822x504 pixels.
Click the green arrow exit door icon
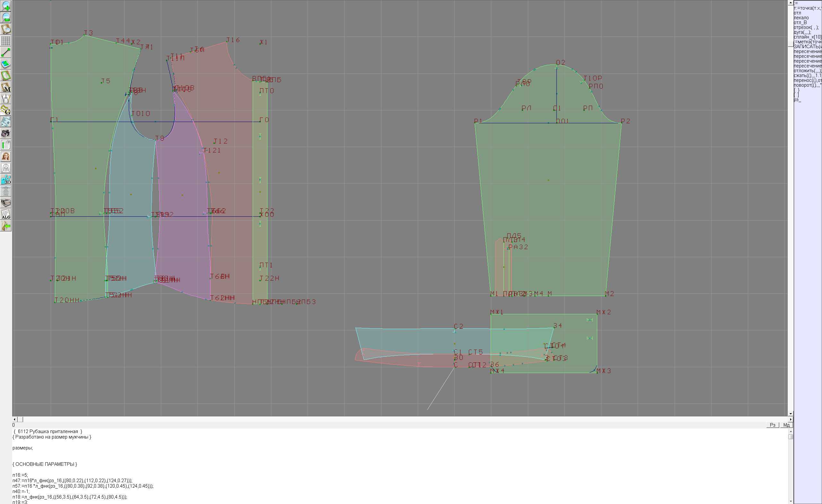(6, 226)
